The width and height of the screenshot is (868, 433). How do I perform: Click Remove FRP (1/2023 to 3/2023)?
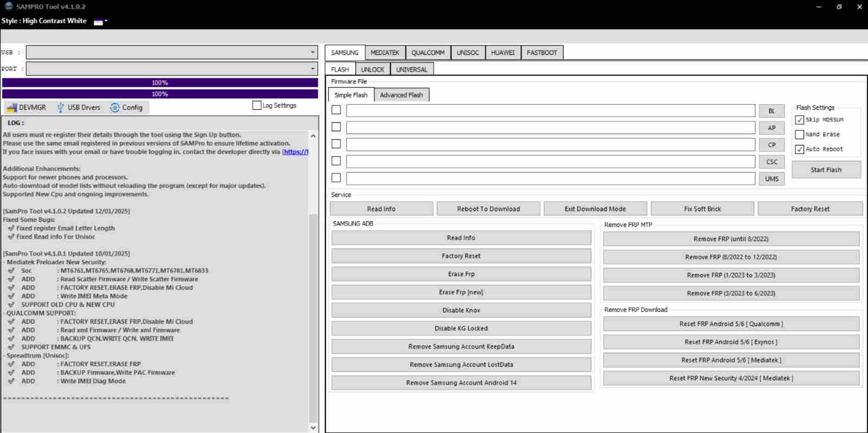(731, 275)
